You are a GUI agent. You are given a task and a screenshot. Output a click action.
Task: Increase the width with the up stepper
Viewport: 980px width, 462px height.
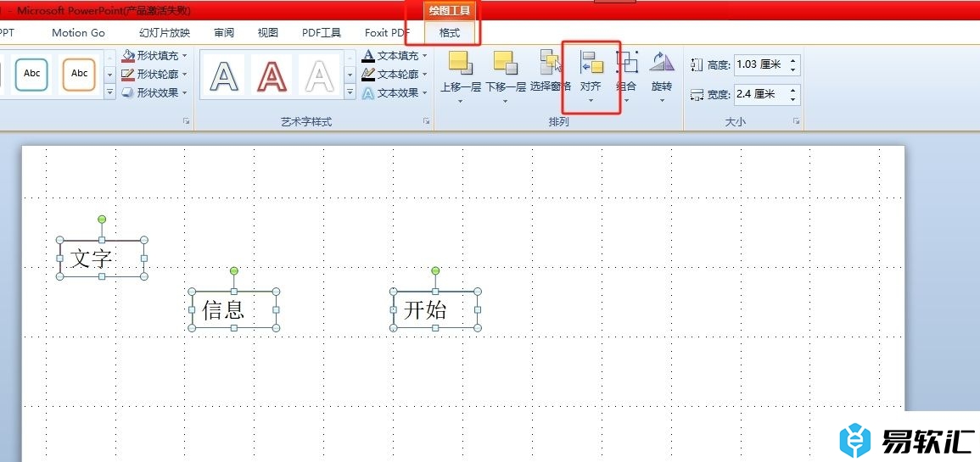793,91
